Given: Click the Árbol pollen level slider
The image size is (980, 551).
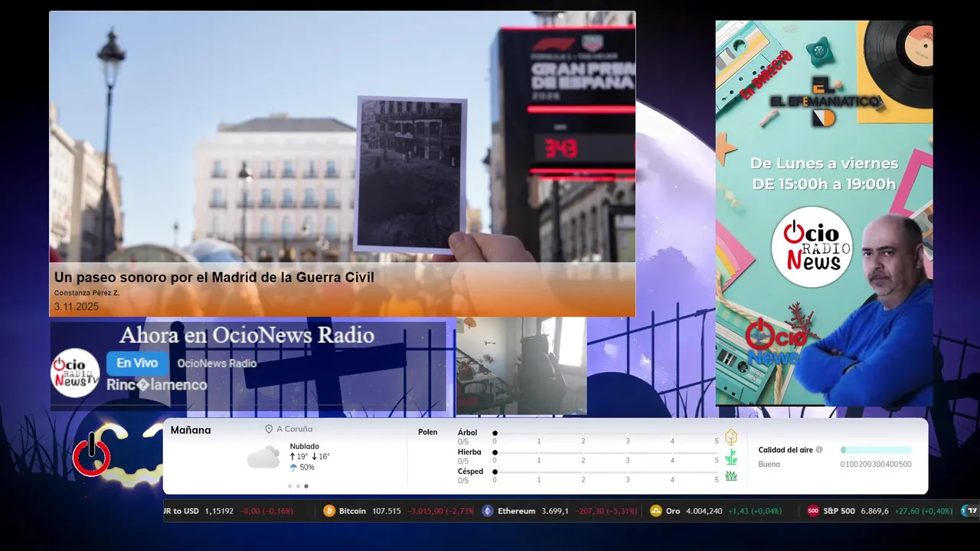Looking at the screenshot, I should [x=606, y=433].
